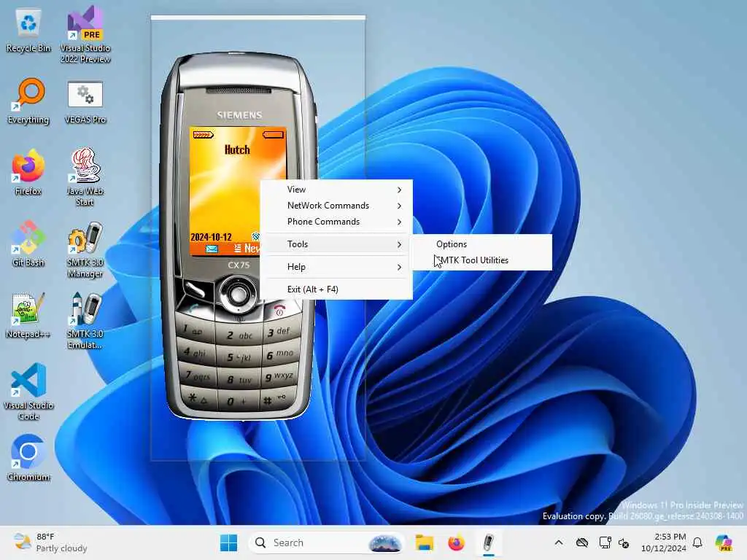Launch Firefox from the desktop
The height and width of the screenshot is (560, 747).
click(28, 172)
